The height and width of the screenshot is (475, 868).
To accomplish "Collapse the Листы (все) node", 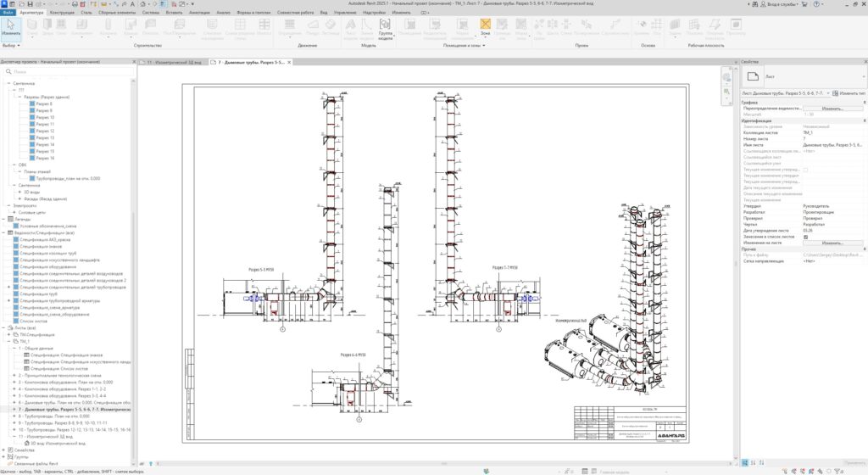I will tap(3, 328).
